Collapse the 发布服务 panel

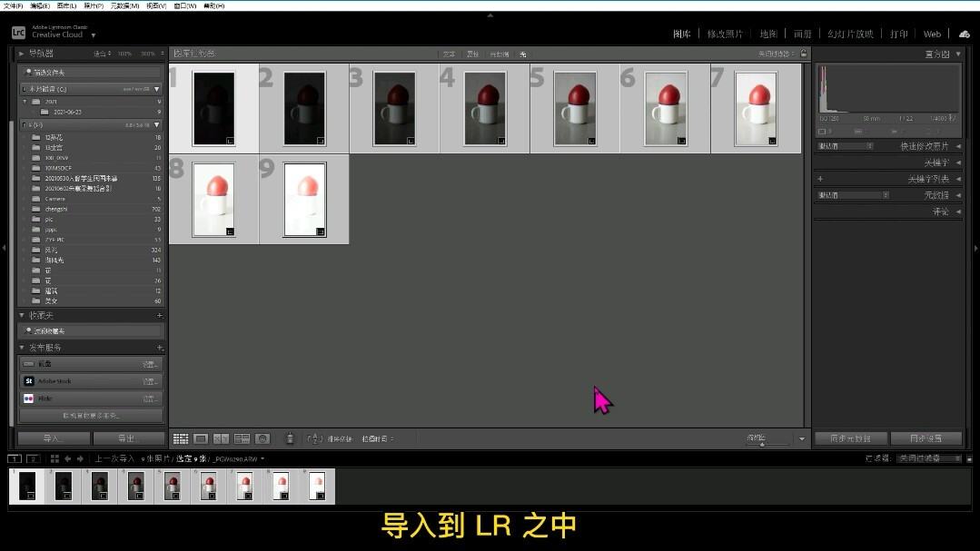tap(22, 348)
